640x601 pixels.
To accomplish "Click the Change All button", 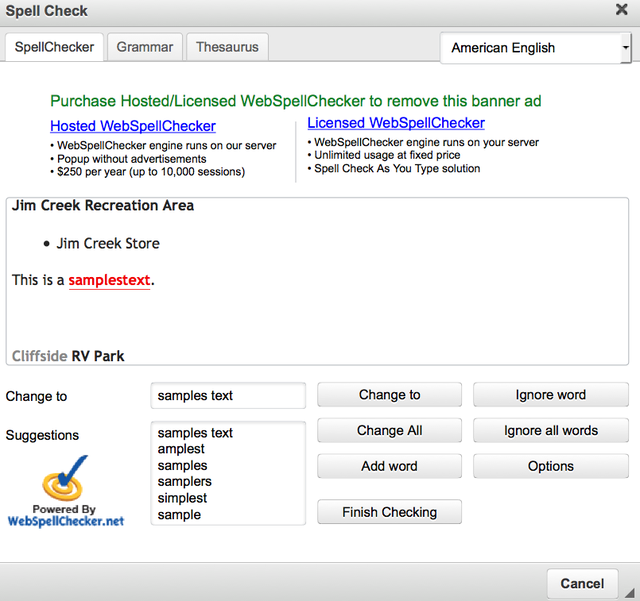I will click(x=389, y=431).
